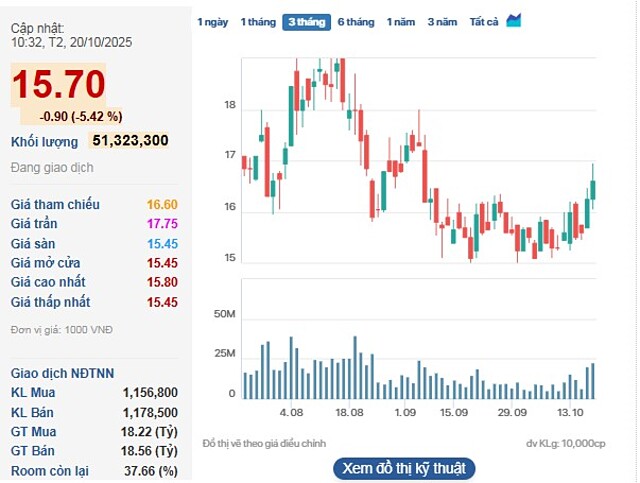This screenshot has width=640, height=483.
Task: Click the active 3 tháng tab
Action: [306, 21]
